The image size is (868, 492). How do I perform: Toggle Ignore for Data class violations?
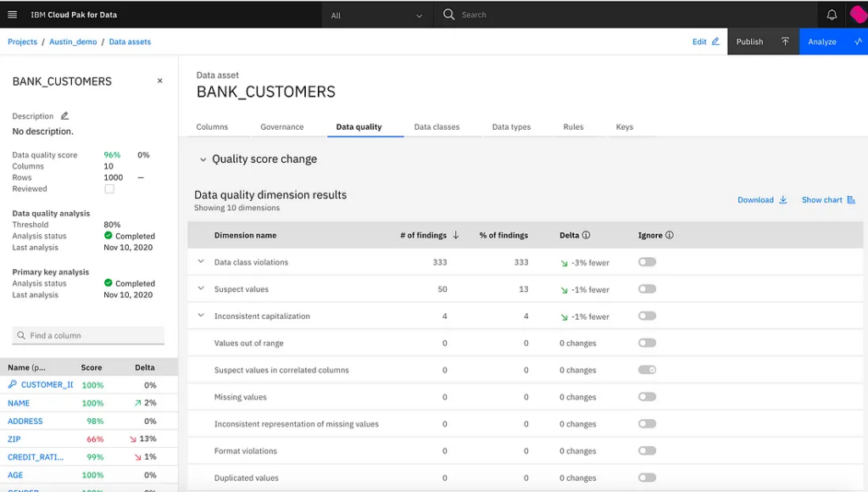coord(647,262)
